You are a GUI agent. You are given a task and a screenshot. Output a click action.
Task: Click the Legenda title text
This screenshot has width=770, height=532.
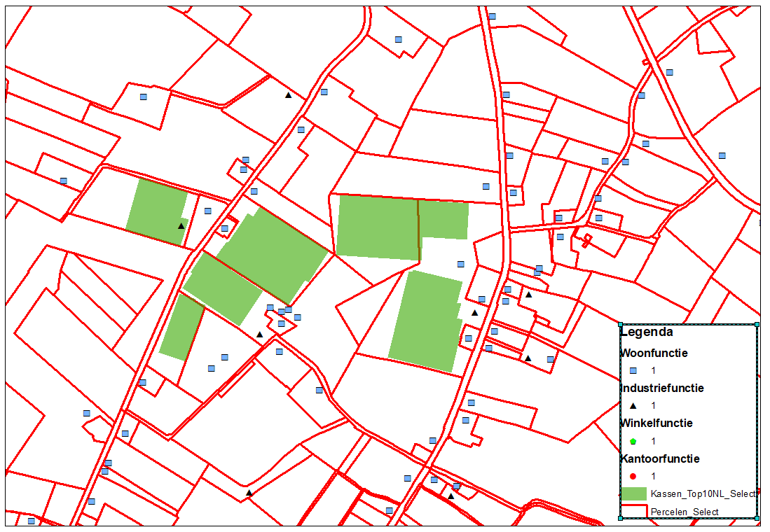point(647,332)
